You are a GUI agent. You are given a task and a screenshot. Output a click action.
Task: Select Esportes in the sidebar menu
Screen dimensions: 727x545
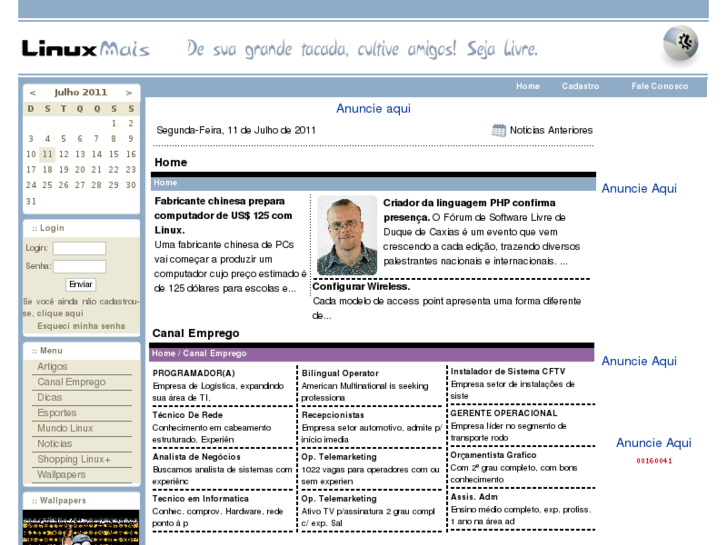coord(57,413)
